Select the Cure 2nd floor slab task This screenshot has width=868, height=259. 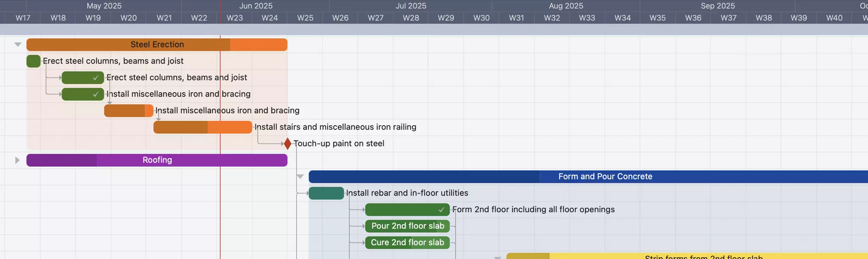click(407, 243)
